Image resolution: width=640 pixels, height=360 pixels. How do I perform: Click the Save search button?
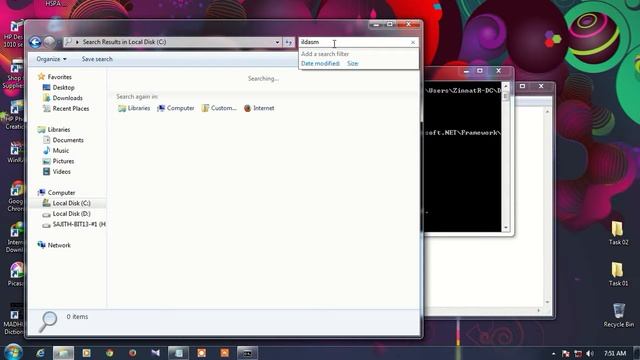(97, 59)
